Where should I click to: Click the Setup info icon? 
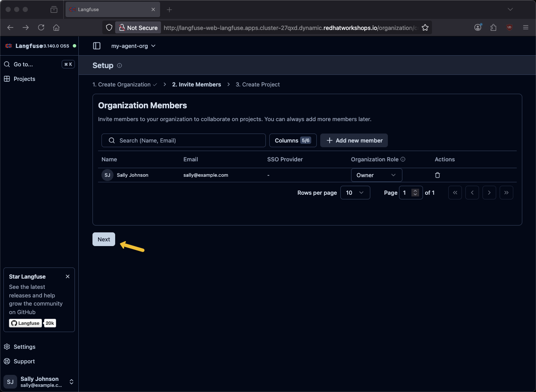(x=119, y=65)
